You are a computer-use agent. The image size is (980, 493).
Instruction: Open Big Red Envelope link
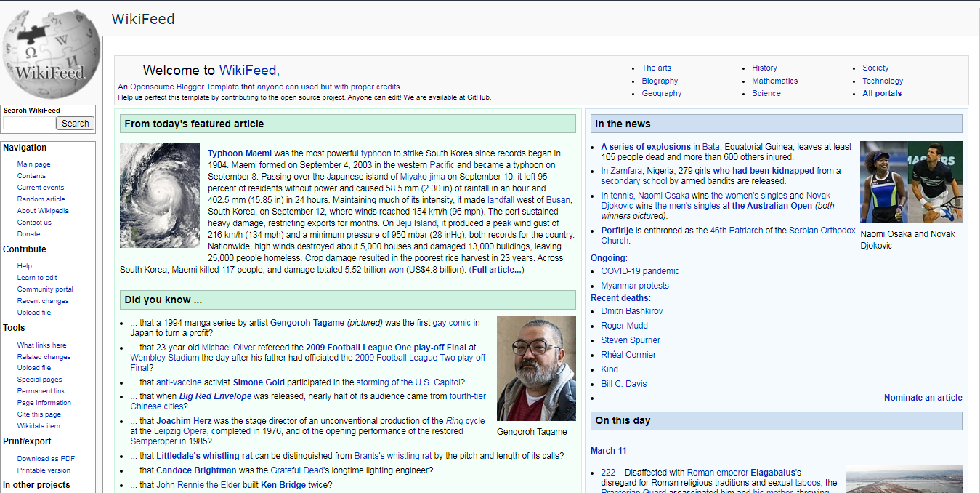click(x=215, y=396)
